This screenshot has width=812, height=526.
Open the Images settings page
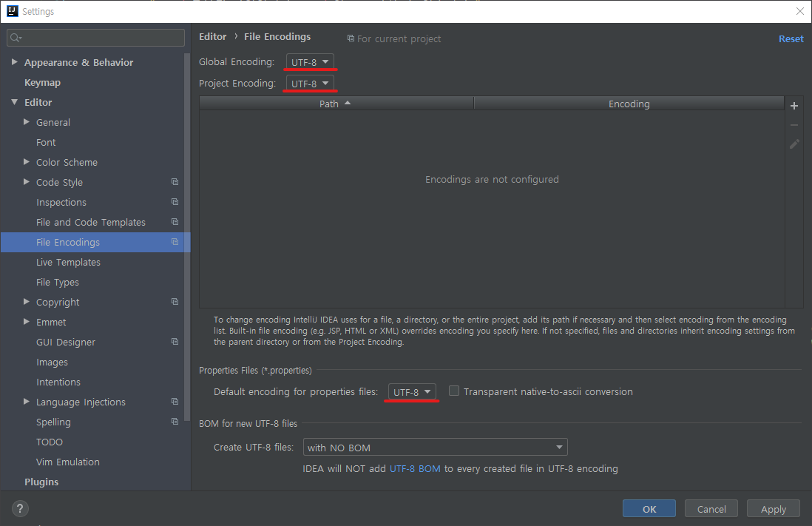(x=52, y=362)
